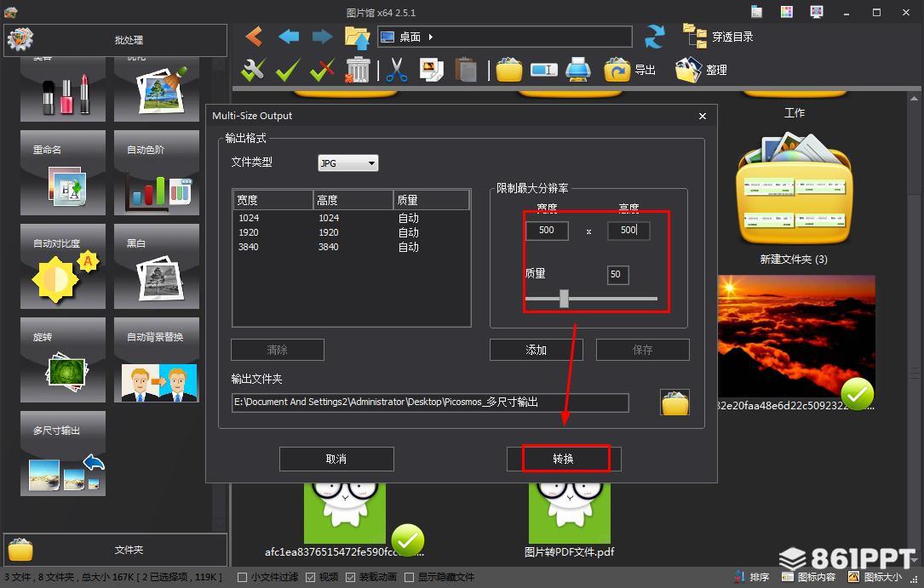Image resolution: width=924 pixels, height=588 pixels.
Task: Select the 3840 x 3840 size row
Action: [352, 247]
